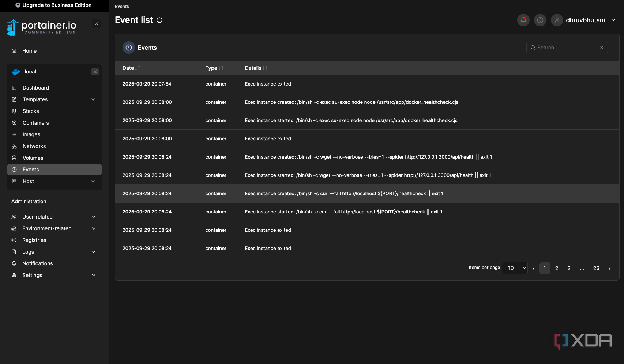Open the Volumes page
This screenshot has height=364, width=624.
coord(54,158)
